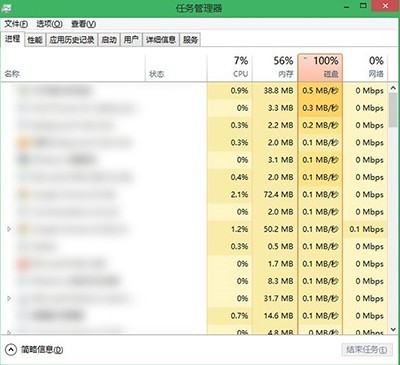This screenshot has height=365, width=400.
Task: Sort processes by the CPU column header
Action: click(x=229, y=67)
